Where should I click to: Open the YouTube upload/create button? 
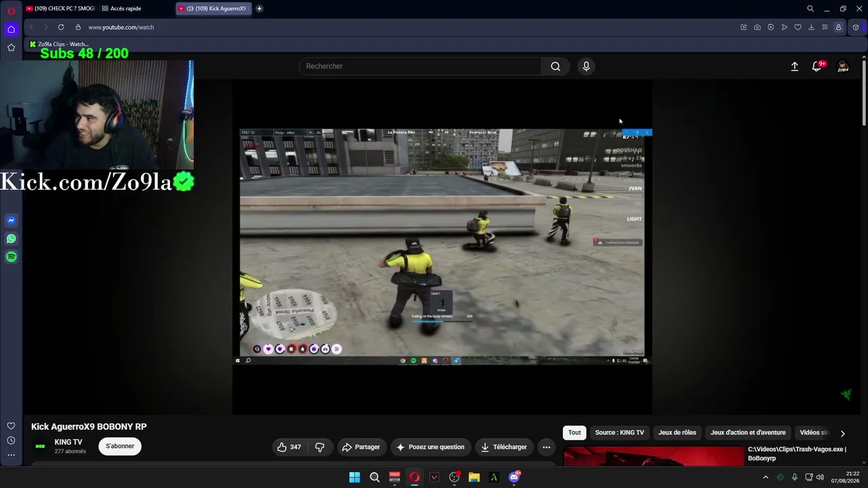[x=795, y=66]
